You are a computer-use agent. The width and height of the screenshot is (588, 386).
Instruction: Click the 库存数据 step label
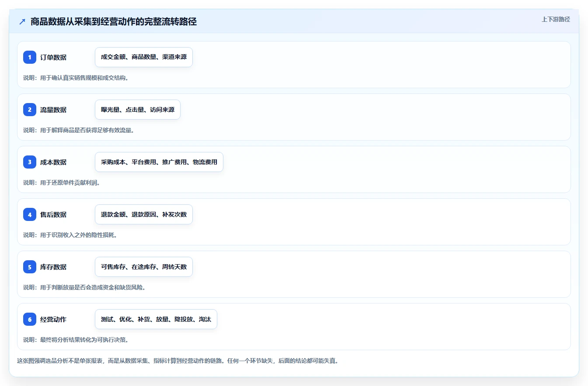[53, 267]
